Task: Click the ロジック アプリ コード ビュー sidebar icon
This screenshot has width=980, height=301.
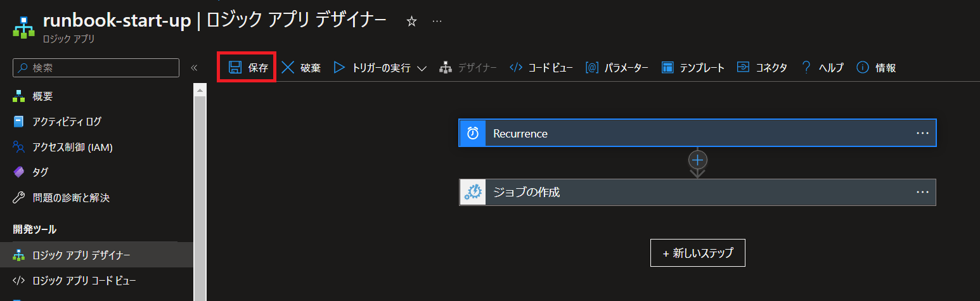Action: tap(18, 280)
